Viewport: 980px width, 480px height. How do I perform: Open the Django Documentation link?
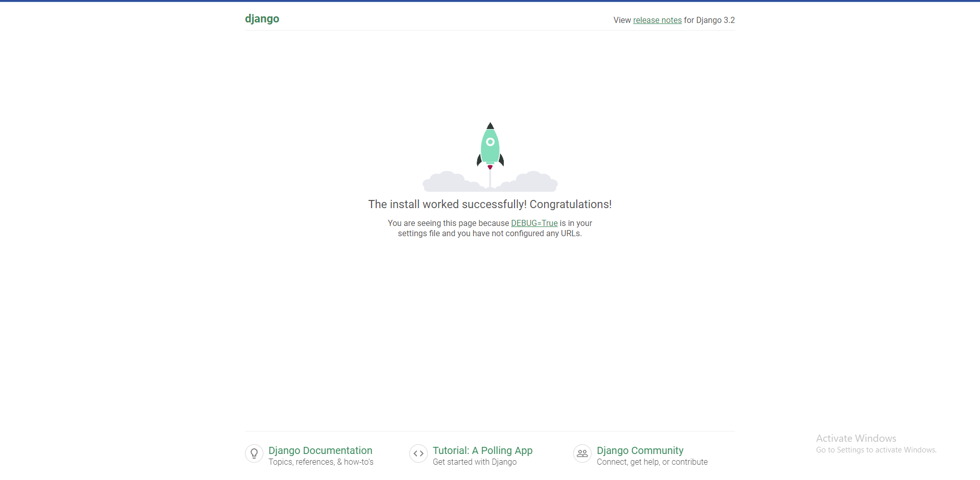click(321, 450)
